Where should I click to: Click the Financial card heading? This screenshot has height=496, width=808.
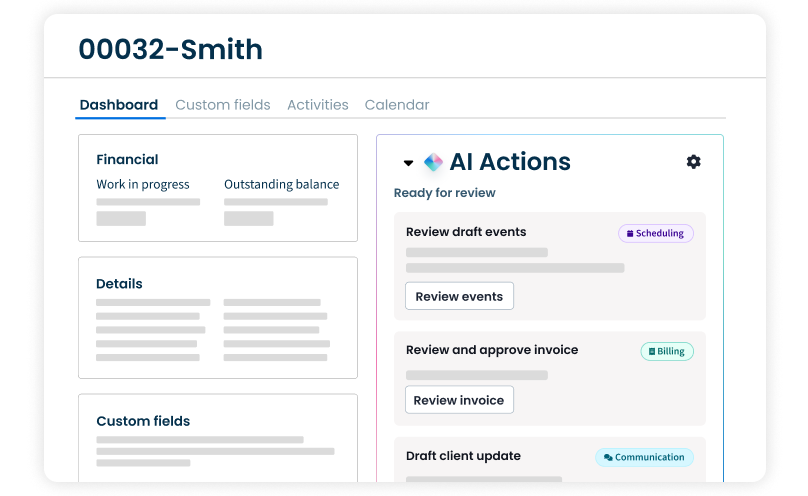[x=127, y=159]
